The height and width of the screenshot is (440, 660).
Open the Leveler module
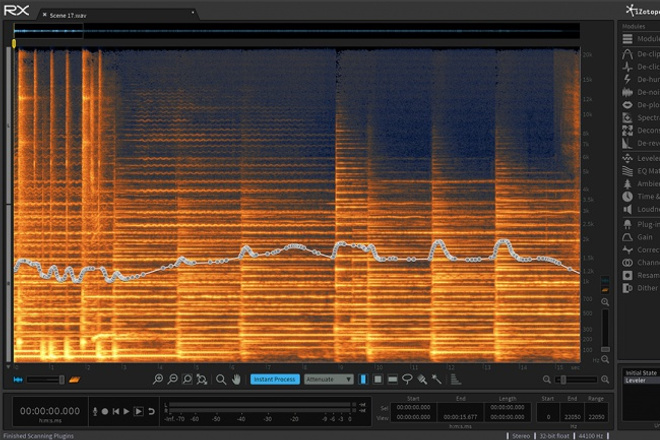(x=641, y=158)
